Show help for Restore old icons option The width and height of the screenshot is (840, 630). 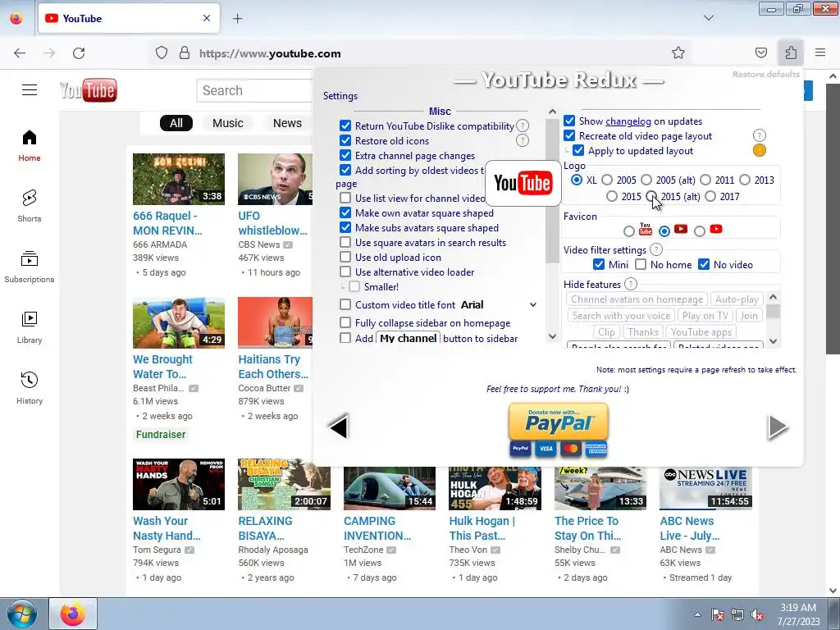[x=523, y=140]
